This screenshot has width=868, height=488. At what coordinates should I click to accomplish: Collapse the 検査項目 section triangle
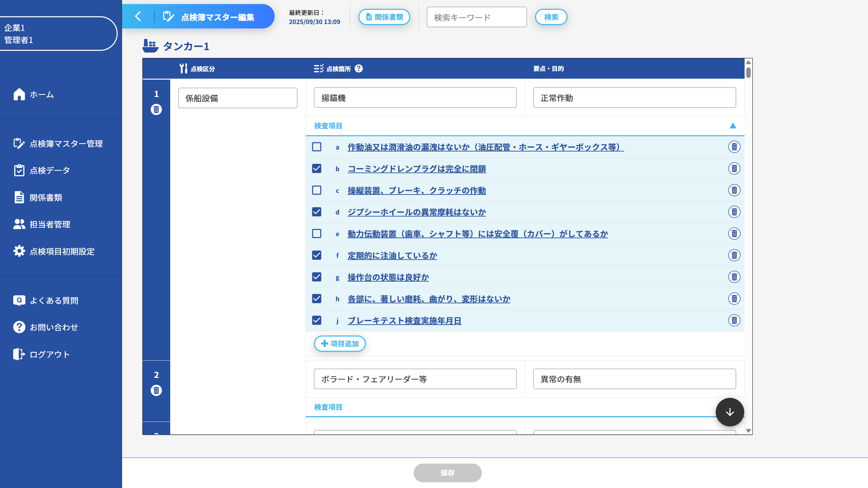pos(733,126)
